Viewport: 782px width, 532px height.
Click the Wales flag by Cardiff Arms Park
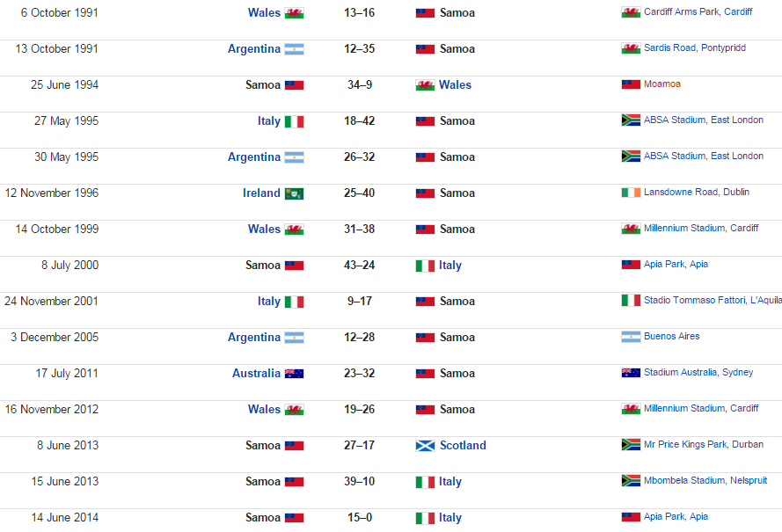tap(631, 12)
